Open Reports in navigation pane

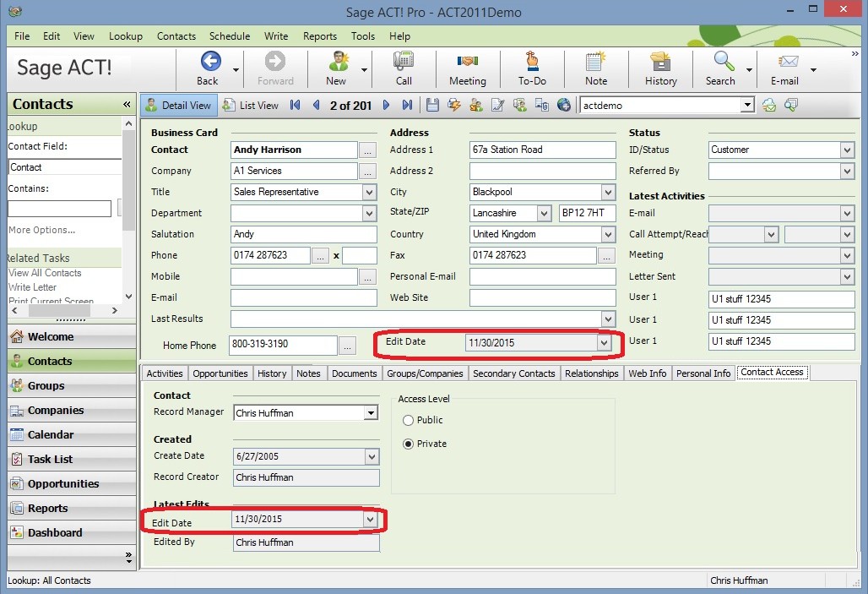tap(72, 508)
